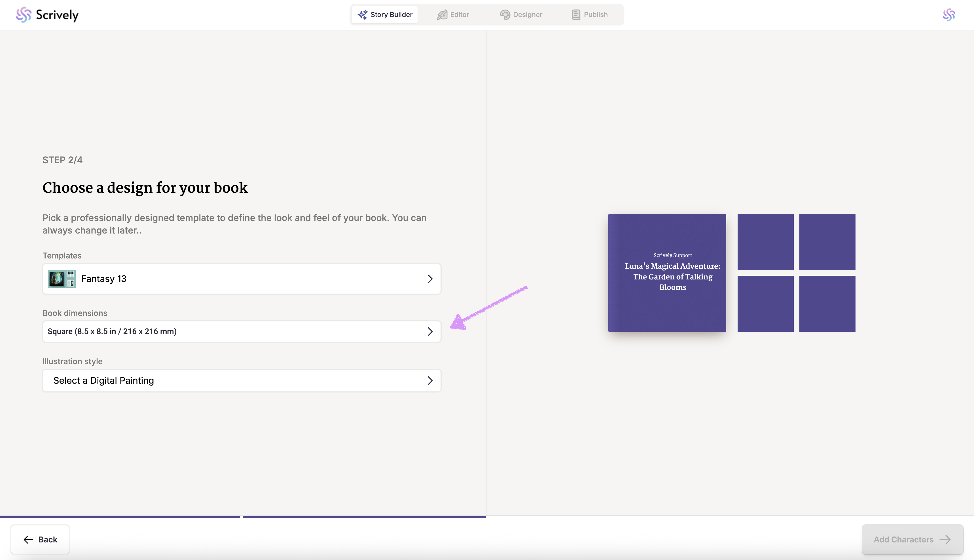Click the Add Characters button
This screenshot has height=560, width=974.
coord(912,540)
